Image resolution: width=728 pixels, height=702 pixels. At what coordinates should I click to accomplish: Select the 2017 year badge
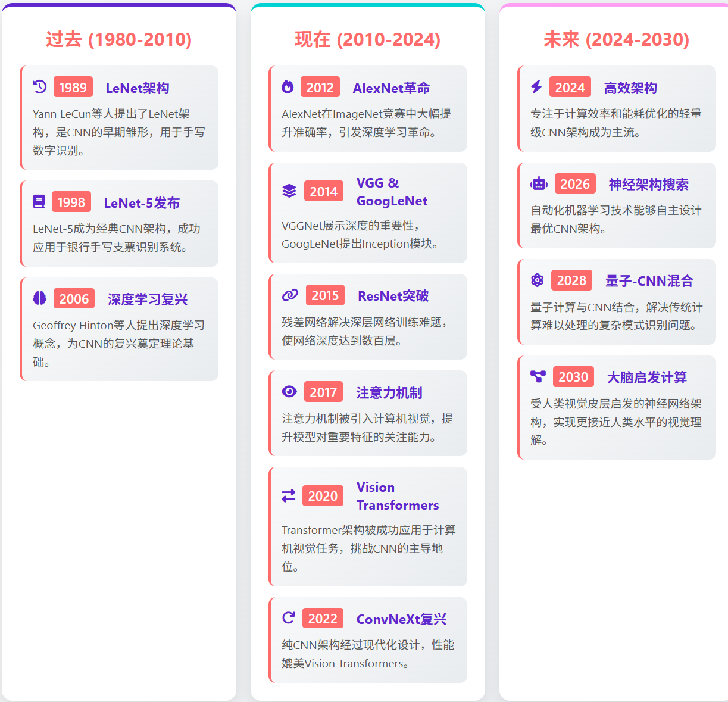[324, 392]
